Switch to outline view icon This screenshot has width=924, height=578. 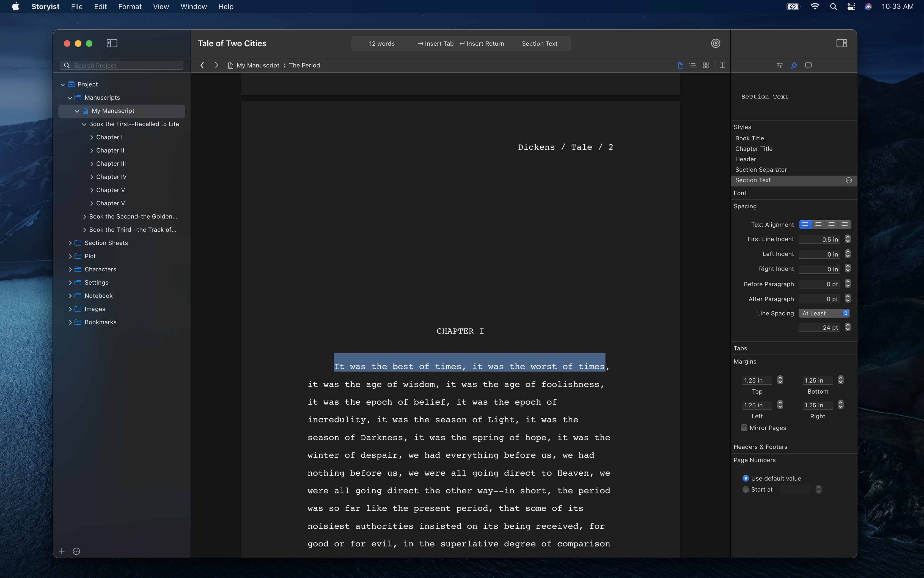[693, 66]
